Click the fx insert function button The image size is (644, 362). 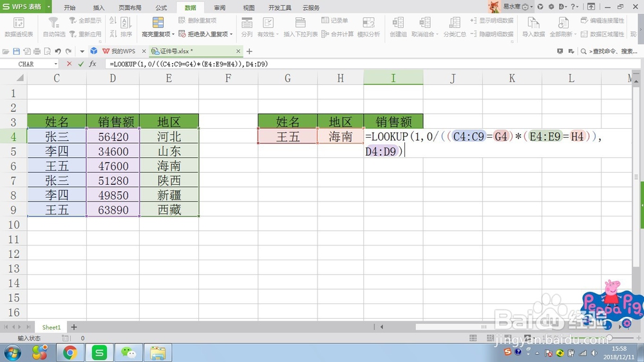93,64
